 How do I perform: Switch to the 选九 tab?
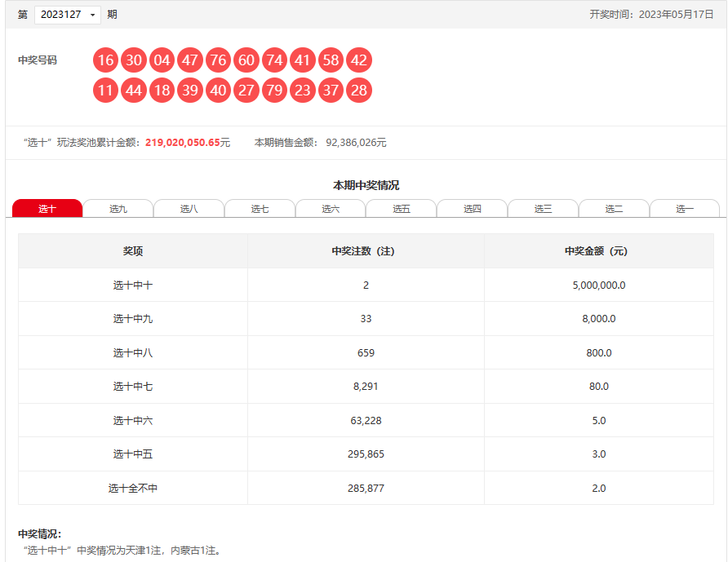pos(118,209)
